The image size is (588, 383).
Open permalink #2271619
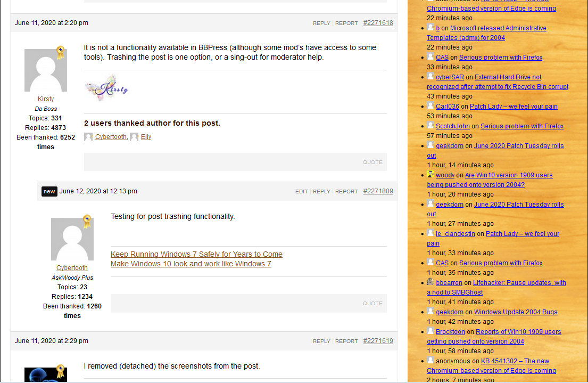coord(378,341)
